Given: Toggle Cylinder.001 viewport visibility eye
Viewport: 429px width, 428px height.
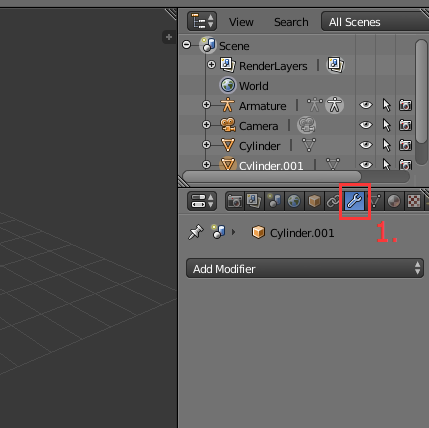Looking at the screenshot, I should click(366, 165).
